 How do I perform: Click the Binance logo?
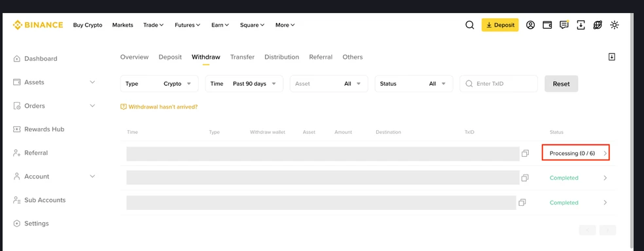[38, 25]
